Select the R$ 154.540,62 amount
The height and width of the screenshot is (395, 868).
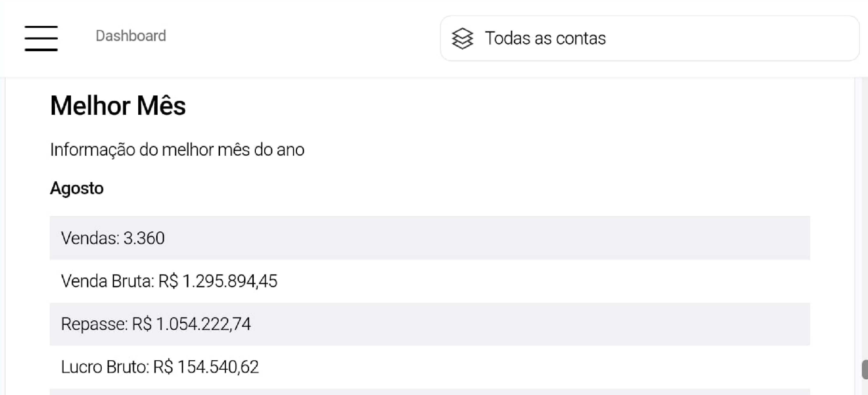click(x=206, y=367)
